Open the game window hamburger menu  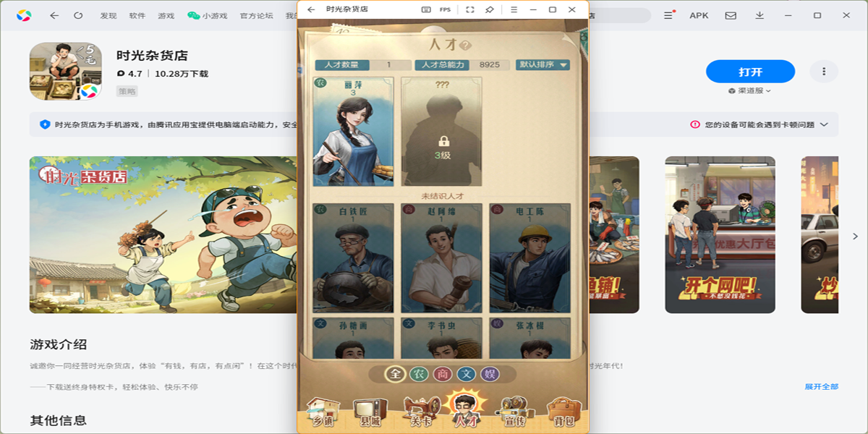(514, 9)
